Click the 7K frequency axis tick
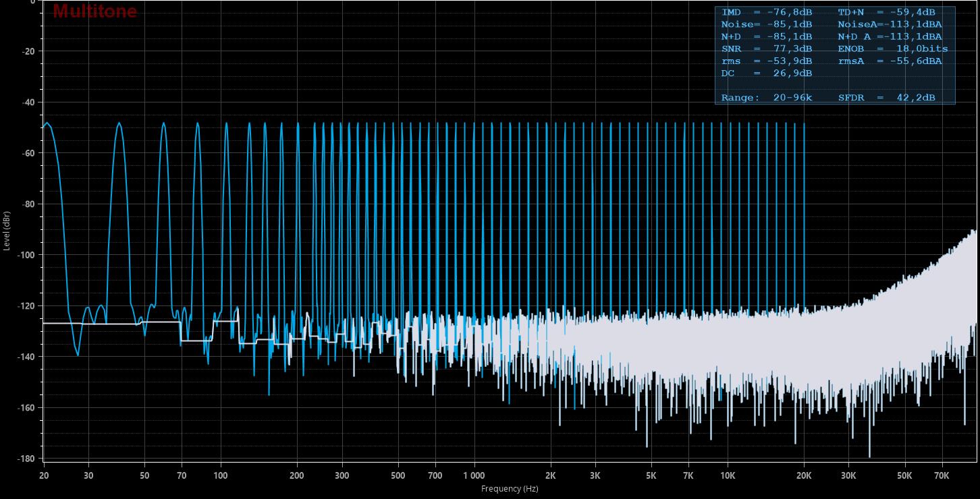980x499 pixels. pos(688,475)
